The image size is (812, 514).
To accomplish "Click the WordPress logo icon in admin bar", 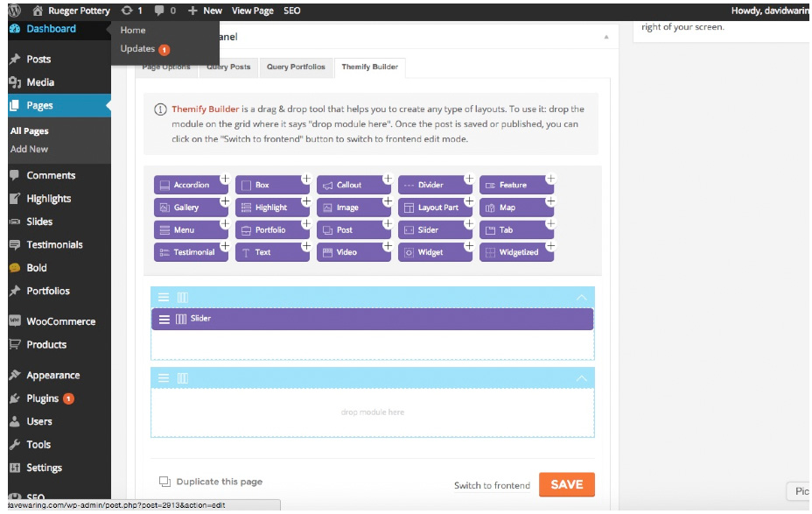I will coord(14,11).
